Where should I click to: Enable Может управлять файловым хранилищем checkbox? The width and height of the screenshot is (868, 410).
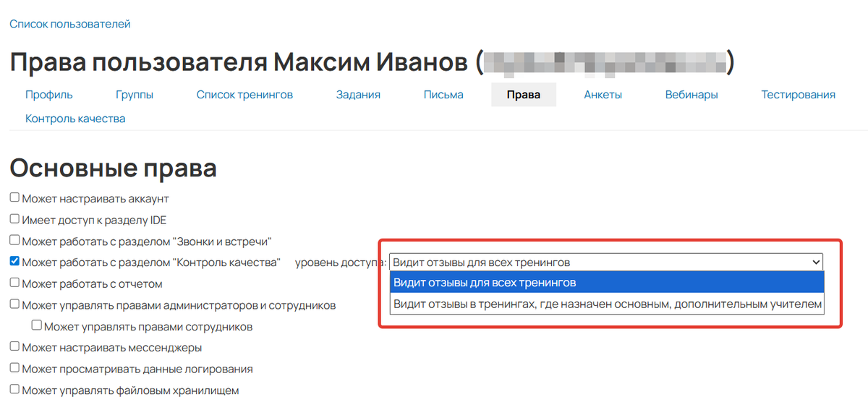point(14,390)
